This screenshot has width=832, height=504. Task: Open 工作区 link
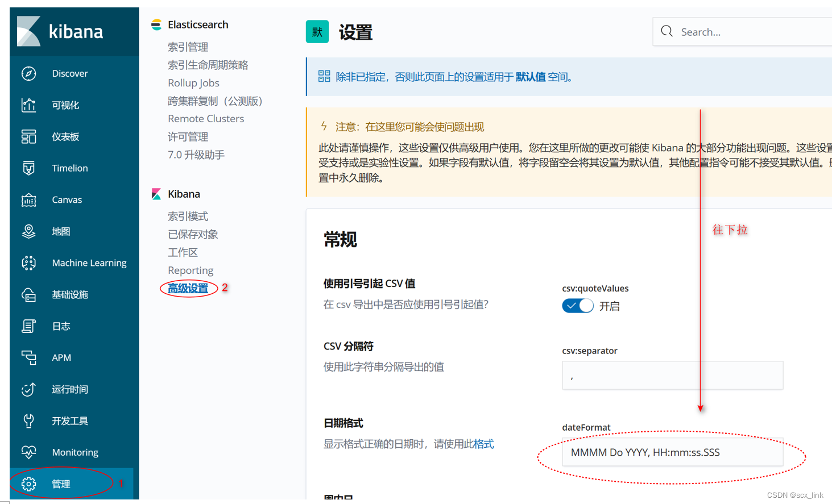(x=183, y=252)
